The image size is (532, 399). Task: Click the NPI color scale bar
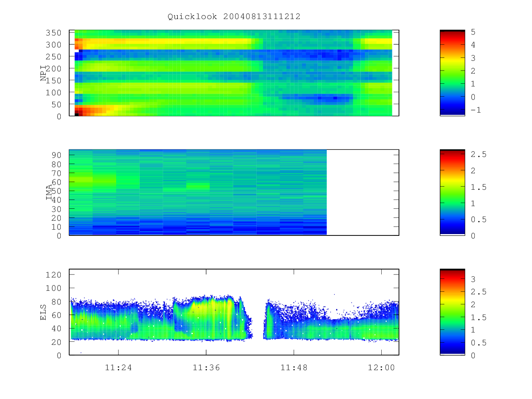pos(452,73)
